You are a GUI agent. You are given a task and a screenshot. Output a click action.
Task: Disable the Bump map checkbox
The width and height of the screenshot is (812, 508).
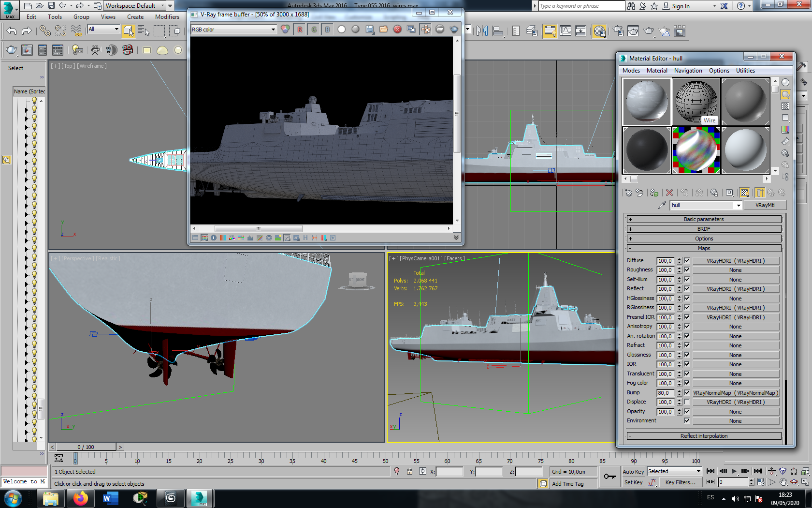tap(687, 393)
